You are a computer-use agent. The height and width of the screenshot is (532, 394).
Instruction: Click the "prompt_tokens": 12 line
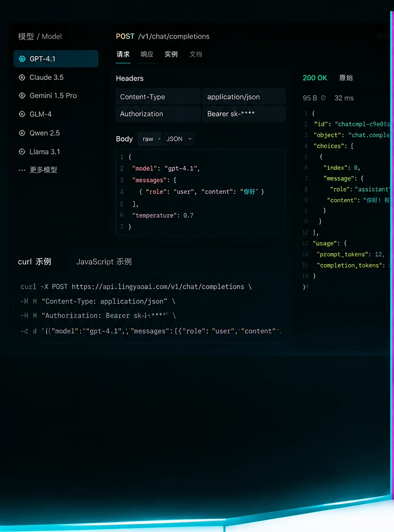[x=351, y=254]
